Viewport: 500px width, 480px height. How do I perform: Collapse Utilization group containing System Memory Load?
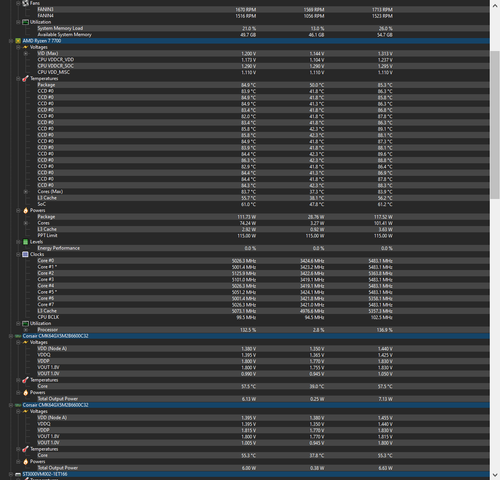tap(18, 22)
